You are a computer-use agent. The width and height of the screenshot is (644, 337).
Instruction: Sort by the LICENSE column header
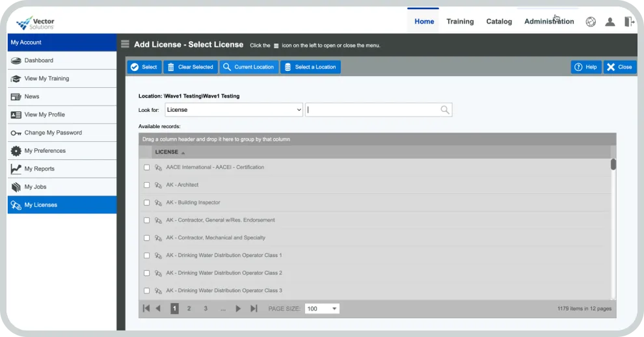167,152
